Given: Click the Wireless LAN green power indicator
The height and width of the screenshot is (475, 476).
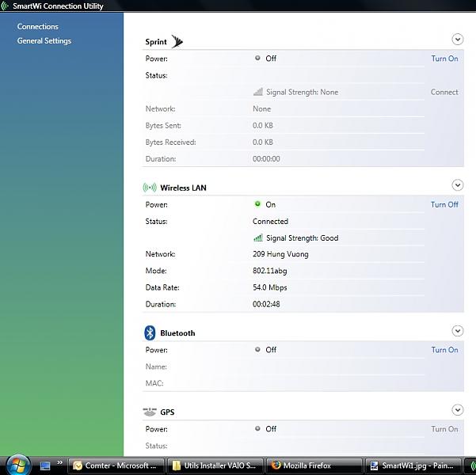Looking at the screenshot, I should [x=257, y=204].
